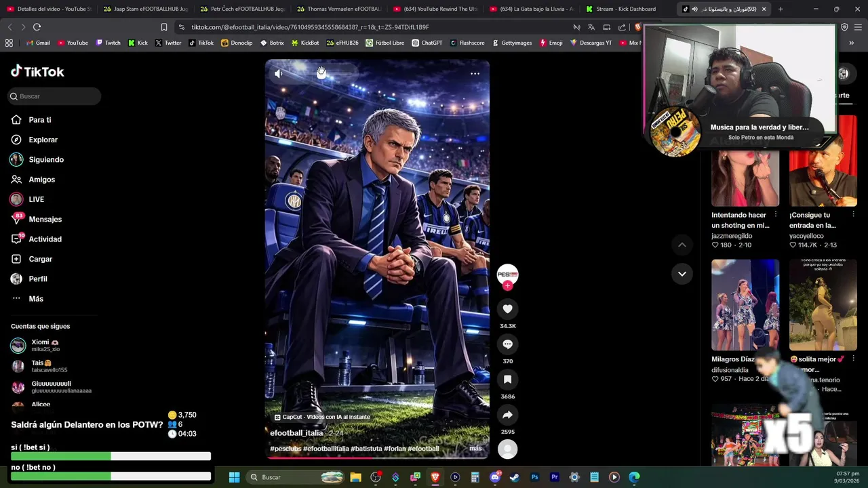Open options for ¡Consigue tu entrada video
Image resolution: width=868 pixels, height=488 pixels.
pos(853,214)
